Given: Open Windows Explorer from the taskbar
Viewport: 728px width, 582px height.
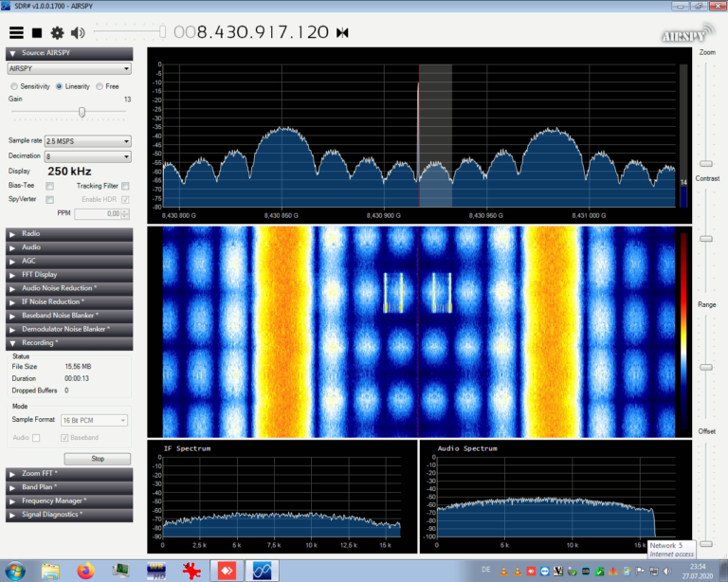Looking at the screenshot, I should [50, 571].
